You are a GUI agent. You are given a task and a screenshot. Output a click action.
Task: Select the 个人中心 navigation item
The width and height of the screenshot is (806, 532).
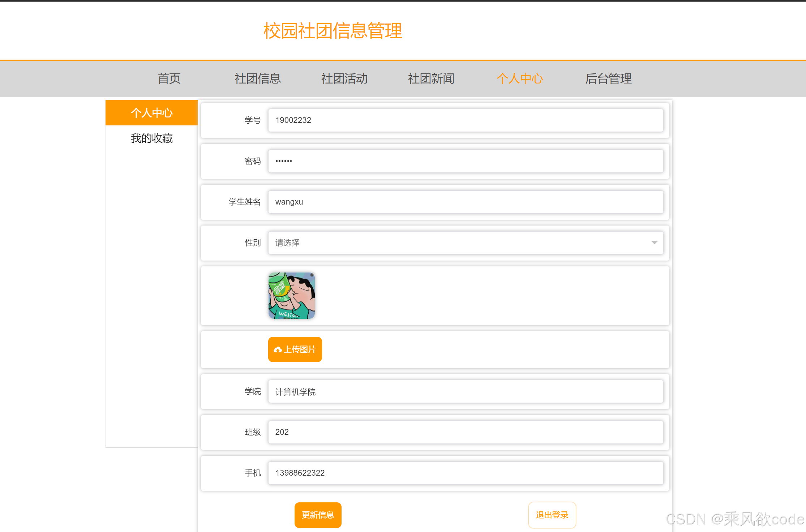(x=520, y=79)
